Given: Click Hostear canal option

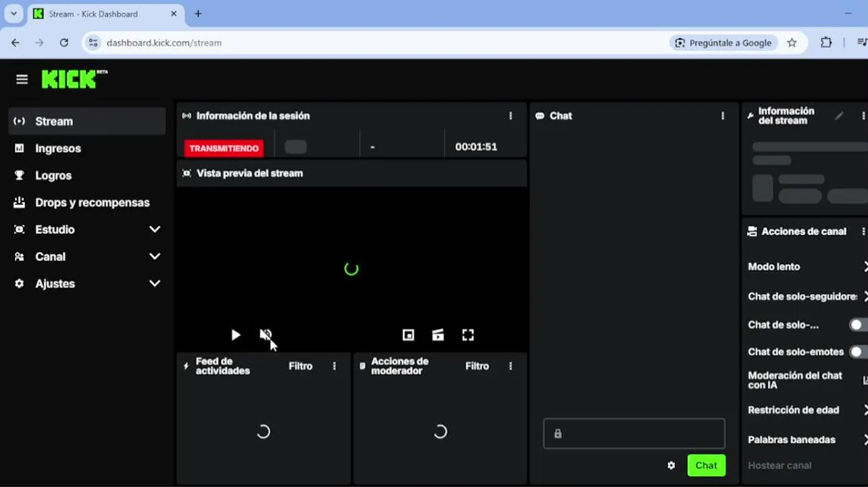Looking at the screenshot, I should [779, 465].
